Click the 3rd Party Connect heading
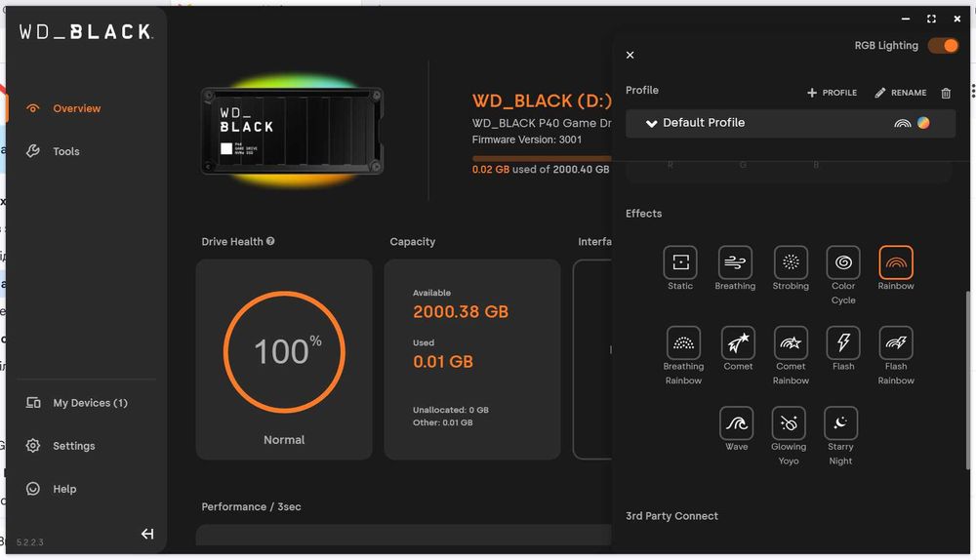Viewport: 976px width, 560px height. (671, 516)
